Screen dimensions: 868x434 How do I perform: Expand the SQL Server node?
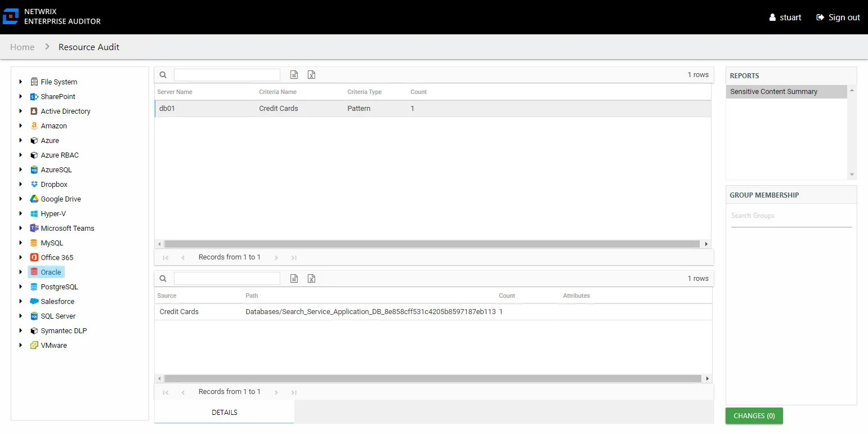21,316
